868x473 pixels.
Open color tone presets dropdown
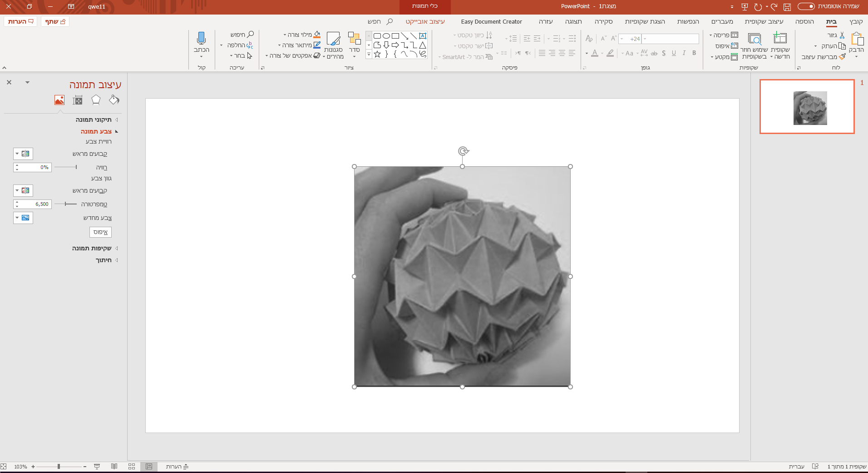(x=23, y=190)
